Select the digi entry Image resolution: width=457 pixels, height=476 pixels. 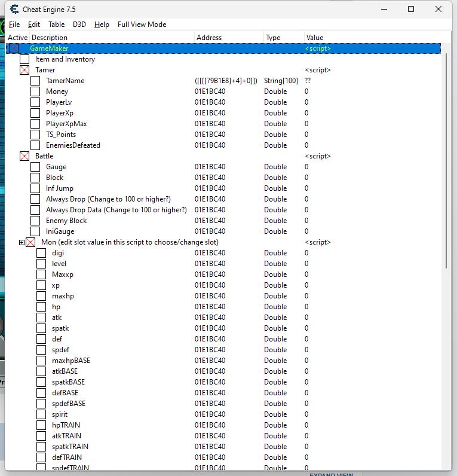(x=58, y=253)
